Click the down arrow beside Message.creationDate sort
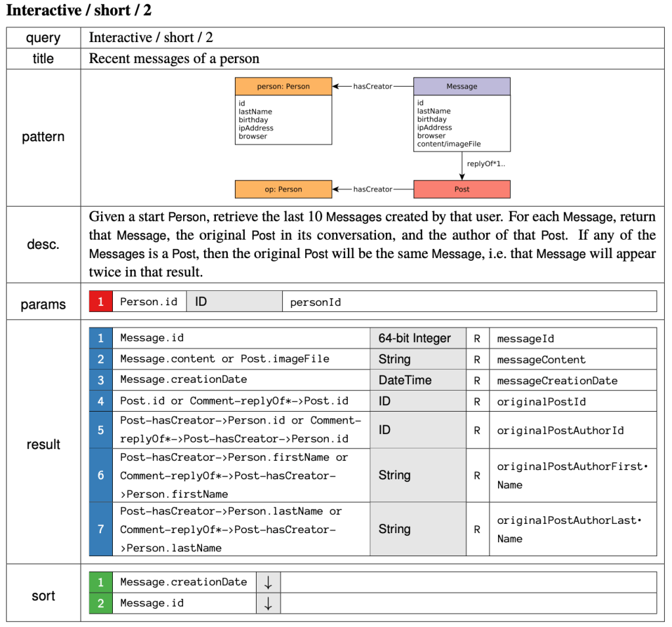 268,582
